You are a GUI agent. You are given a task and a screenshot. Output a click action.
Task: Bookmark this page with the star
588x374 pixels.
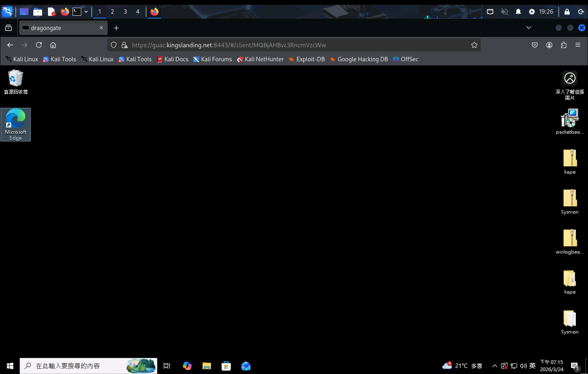tap(474, 45)
